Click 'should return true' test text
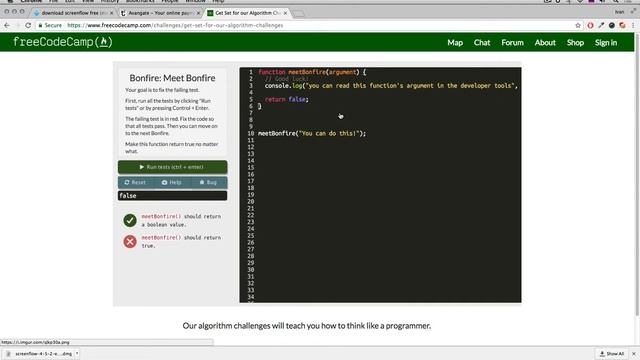The image size is (640, 360). [x=181, y=242]
